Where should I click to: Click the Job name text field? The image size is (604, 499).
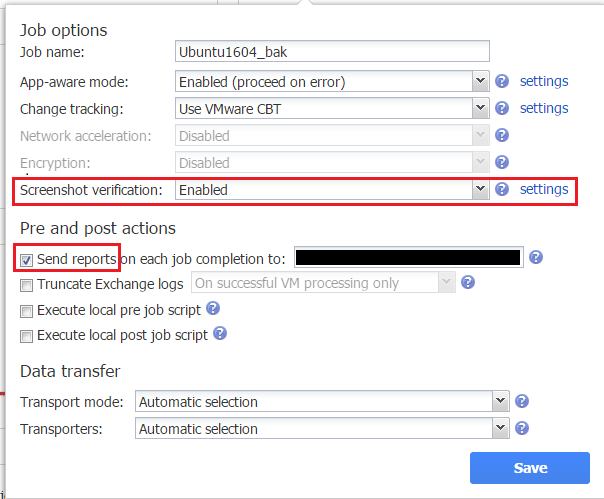click(x=332, y=52)
